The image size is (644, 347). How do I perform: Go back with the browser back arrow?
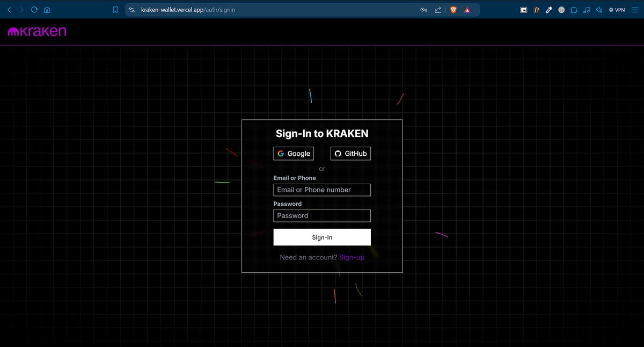click(x=9, y=10)
